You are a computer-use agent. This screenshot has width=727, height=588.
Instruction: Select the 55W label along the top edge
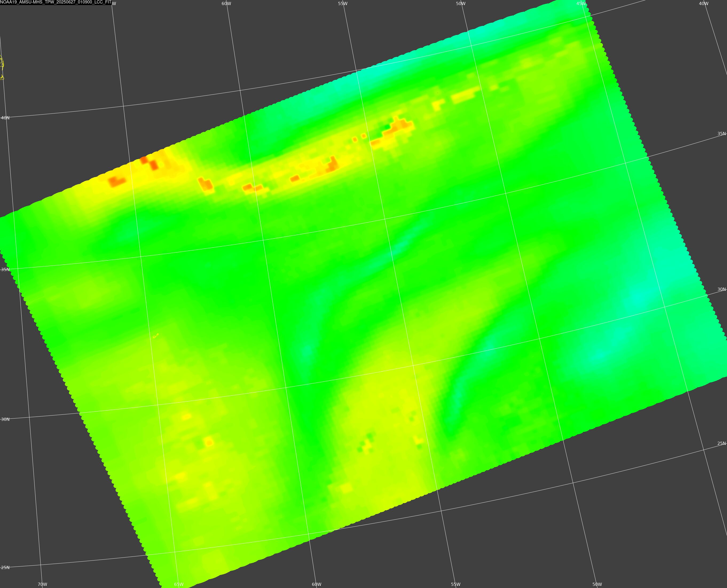(343, 4)
